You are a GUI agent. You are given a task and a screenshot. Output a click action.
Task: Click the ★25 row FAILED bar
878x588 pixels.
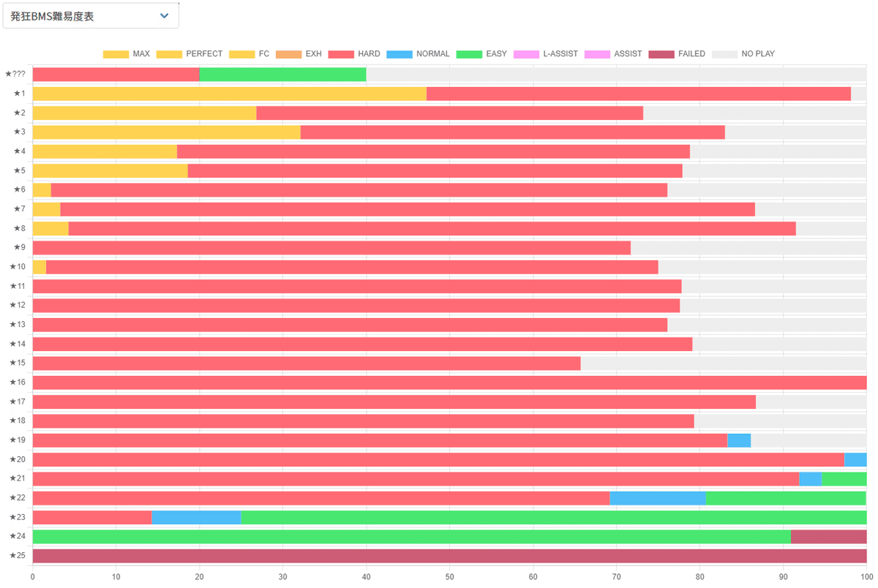tap(450, 556)
